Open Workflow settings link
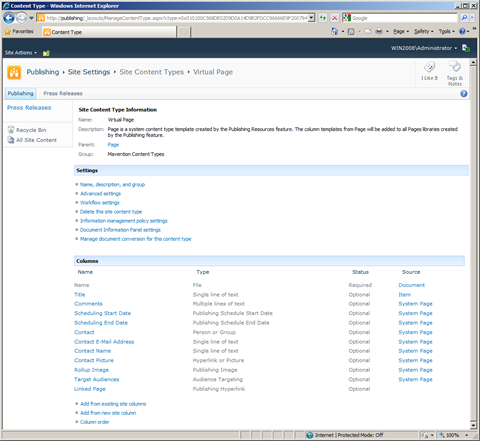 tap(99, 203)
